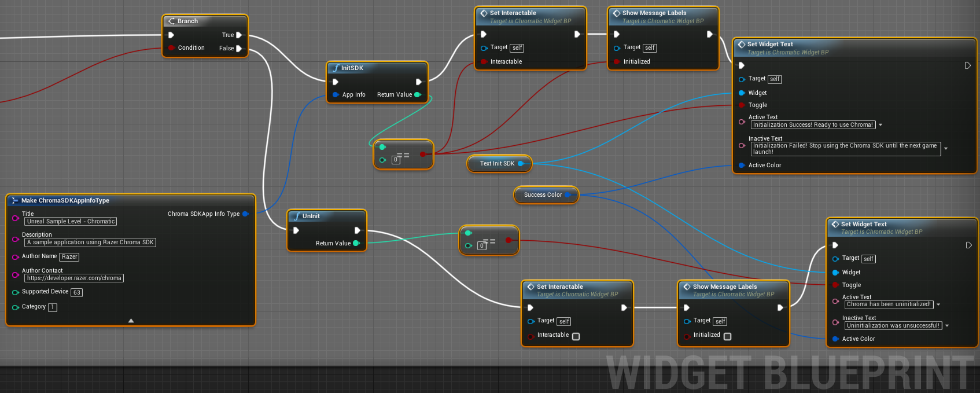Click the Branch Condition input pin
Screen dimensions: 980x393
pos(171,48)
